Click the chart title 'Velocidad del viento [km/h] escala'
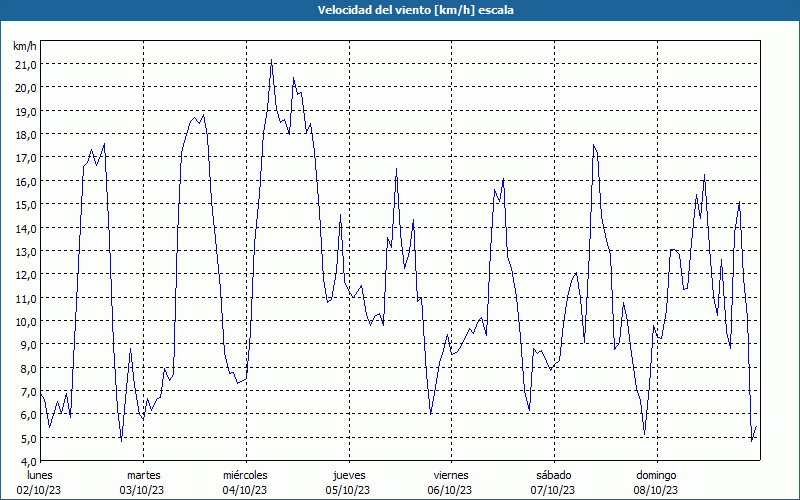Screen dimensions: 800x500 pyautogui.click(x=415, y=10)
